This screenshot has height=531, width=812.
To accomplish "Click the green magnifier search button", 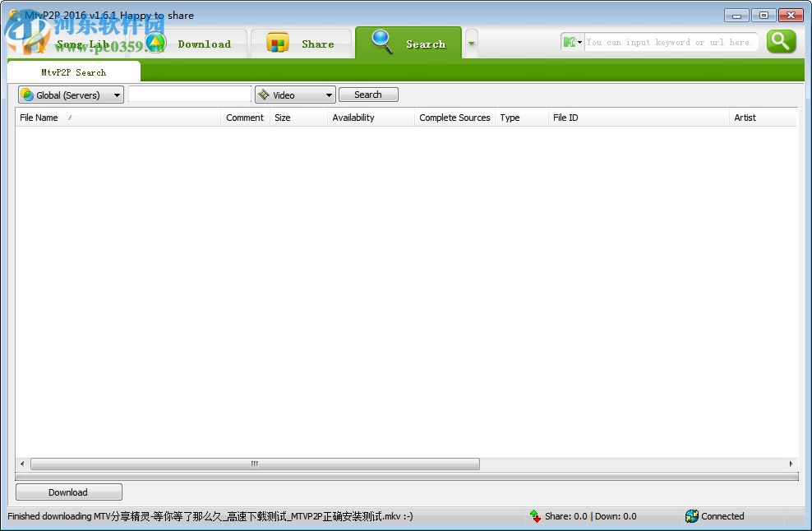I will (781, 41).
